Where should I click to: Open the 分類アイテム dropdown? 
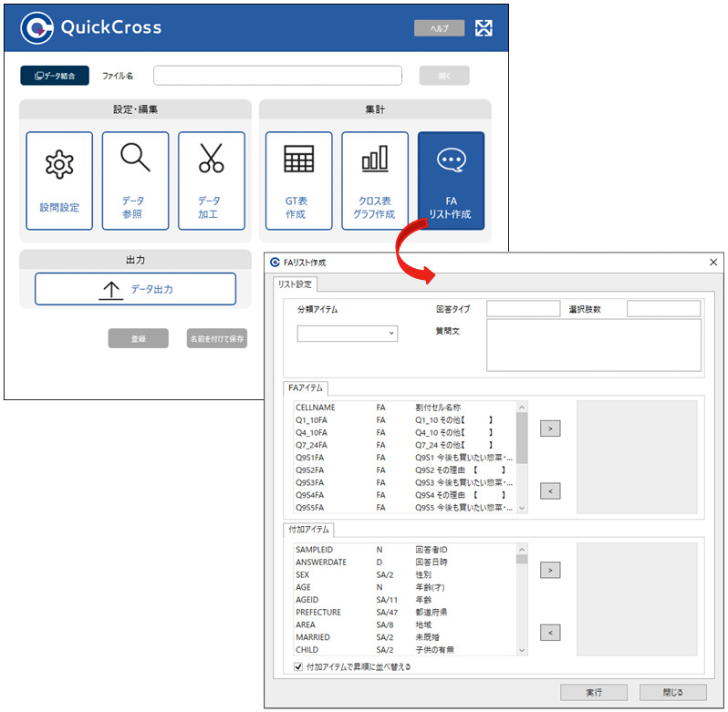pyautogui.click(x=348, y=333)
